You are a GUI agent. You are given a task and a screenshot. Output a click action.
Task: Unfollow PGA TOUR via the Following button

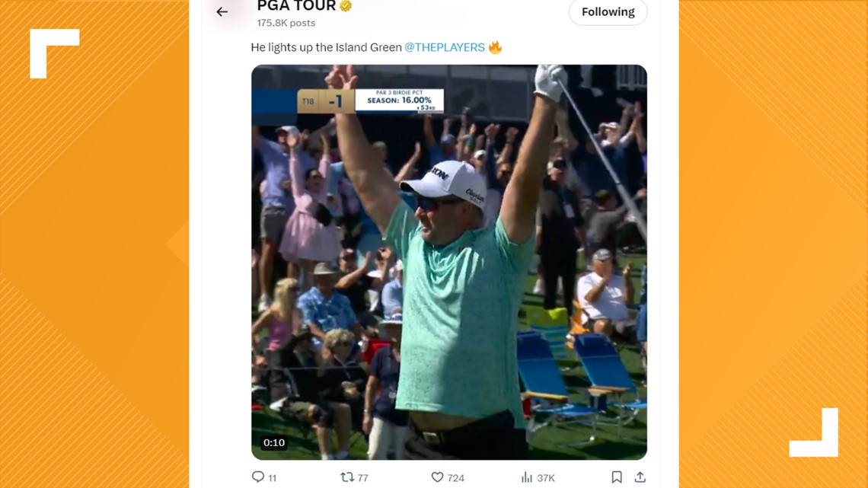[608, 11]
